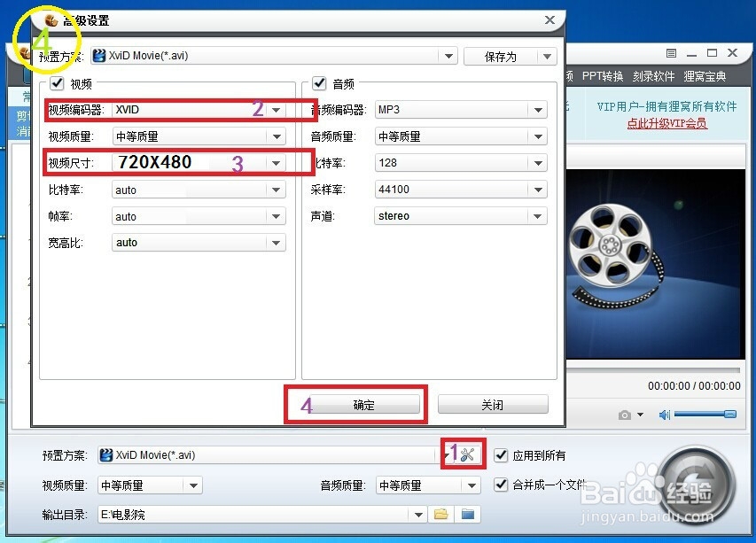Viewport: 756px width, 543px height.
Task: Toggle the 音频 checkbox
Action: tap(319, 83)
